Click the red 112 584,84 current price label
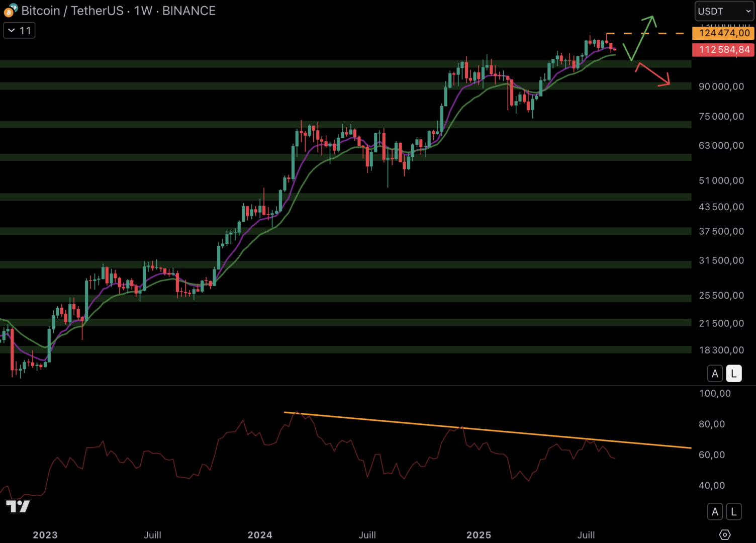Image resolution: width=756 pixels, height=543 pixels. [723, 50]
